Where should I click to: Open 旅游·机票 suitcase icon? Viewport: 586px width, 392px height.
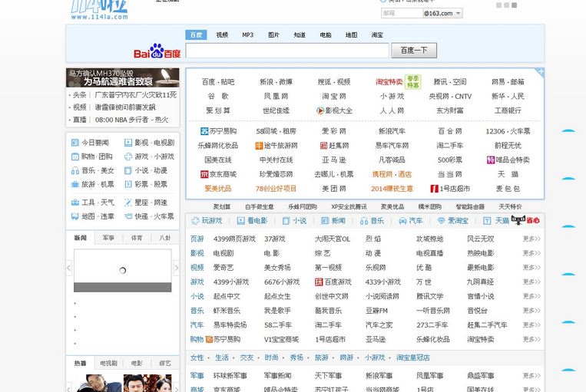point(74,184)
